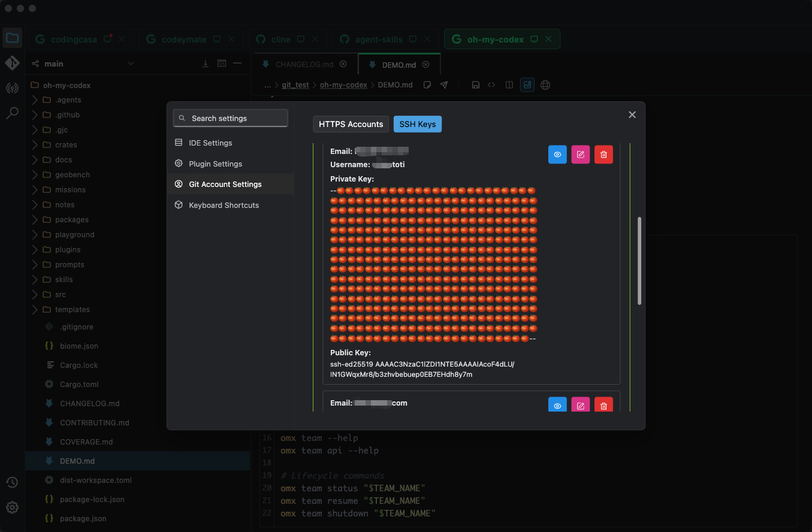Viewport: 812px width, 532px height.
Task: Edit the SSH key for the email ending in com
Action: pos(581,405)
